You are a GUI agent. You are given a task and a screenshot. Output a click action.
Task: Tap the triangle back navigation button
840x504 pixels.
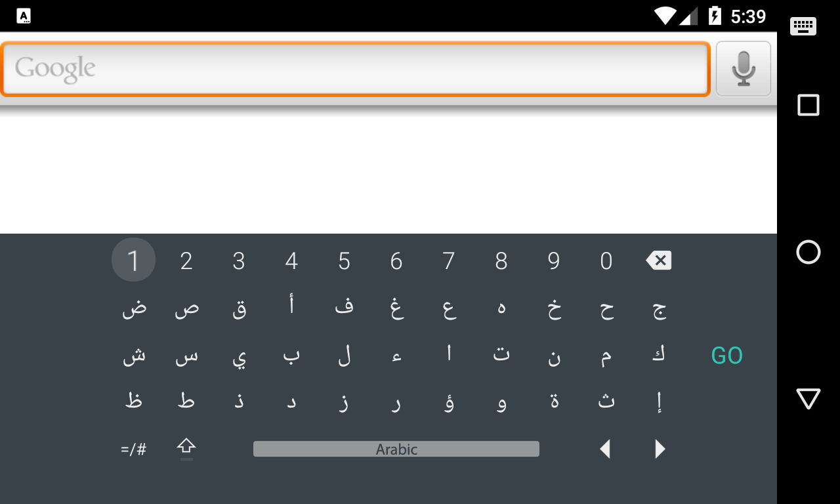(x=808, y=398)
